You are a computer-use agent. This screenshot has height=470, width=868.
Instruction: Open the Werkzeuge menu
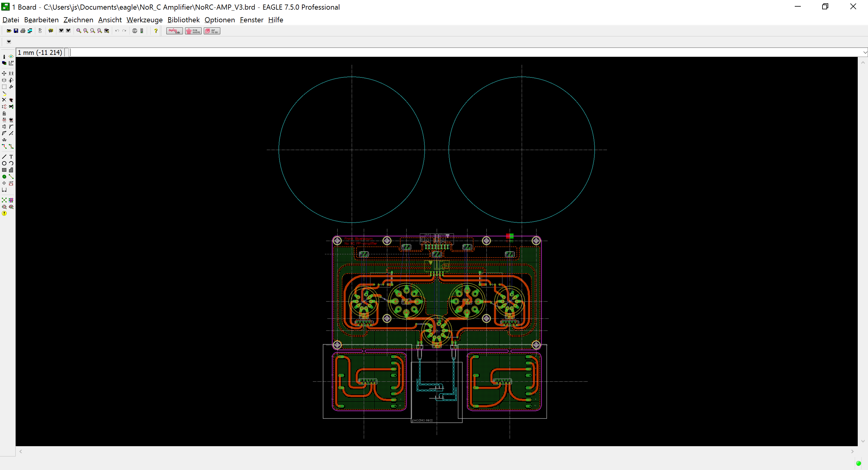coord(145,20)
